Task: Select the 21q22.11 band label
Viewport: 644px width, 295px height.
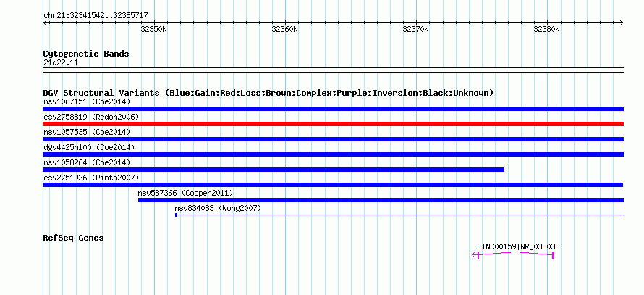Action: click(61, 62)
